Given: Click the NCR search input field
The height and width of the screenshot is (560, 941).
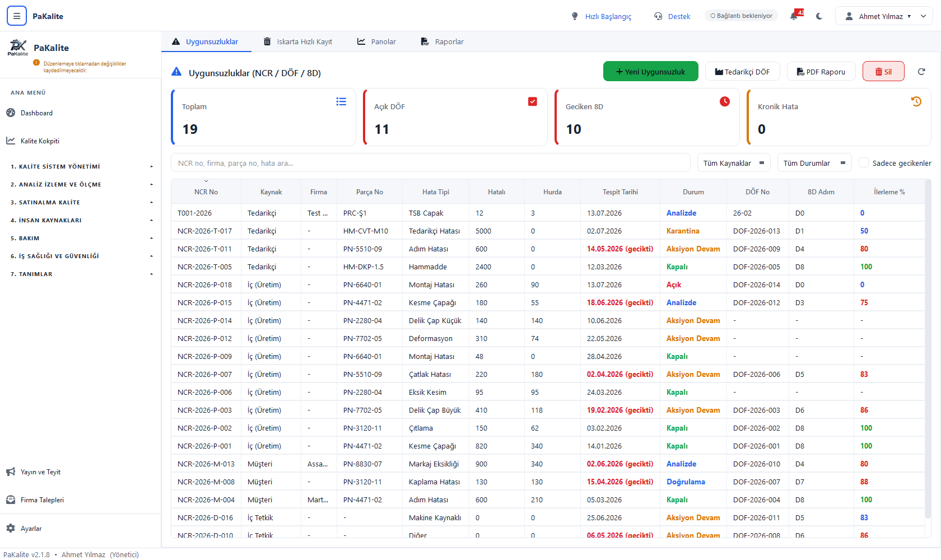Looking at the screenshot, I should tap(430, 162).
